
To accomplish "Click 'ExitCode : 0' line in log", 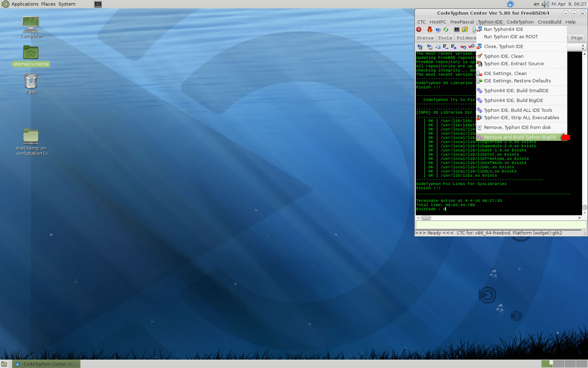I will click(x=431, y=209).
